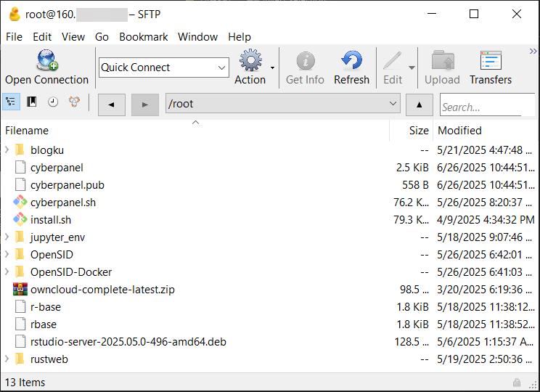Open the Edit menu
Screen dimensions: 540x392
coord(42,37)
